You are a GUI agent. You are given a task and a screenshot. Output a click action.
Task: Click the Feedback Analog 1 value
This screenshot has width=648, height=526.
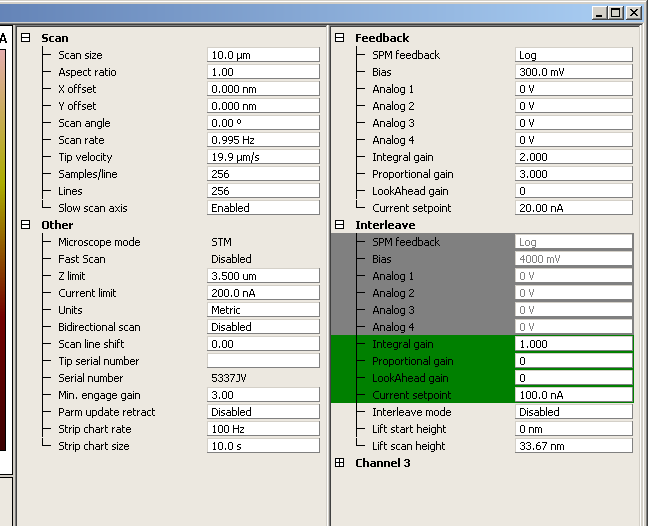[574, 89]
